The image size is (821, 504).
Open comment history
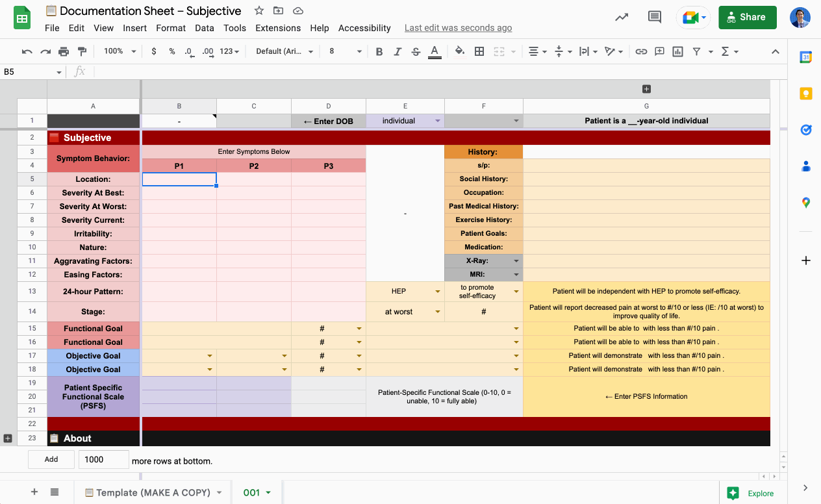pos(655,17)
